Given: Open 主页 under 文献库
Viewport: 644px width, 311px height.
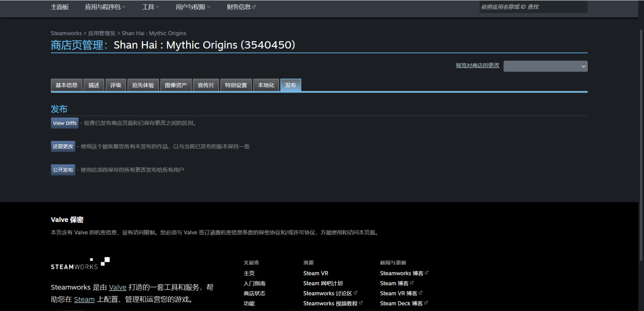Looking at the screenshot, I should pyautogui.click(x=249, y=273).
